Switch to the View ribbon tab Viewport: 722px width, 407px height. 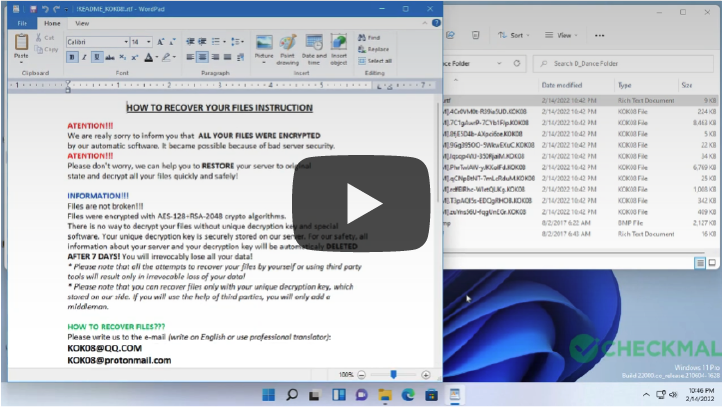[82, 23]
